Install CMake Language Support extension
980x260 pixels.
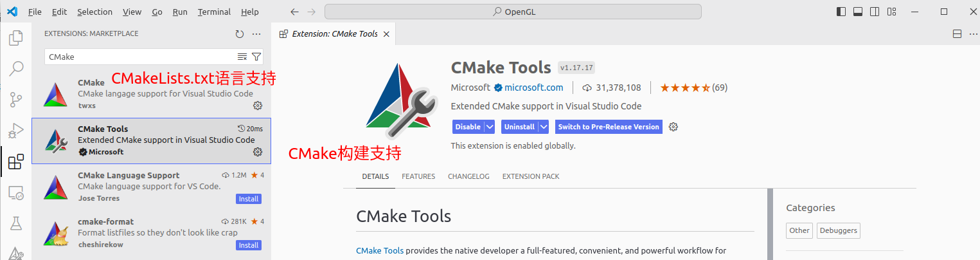point(249,199)
